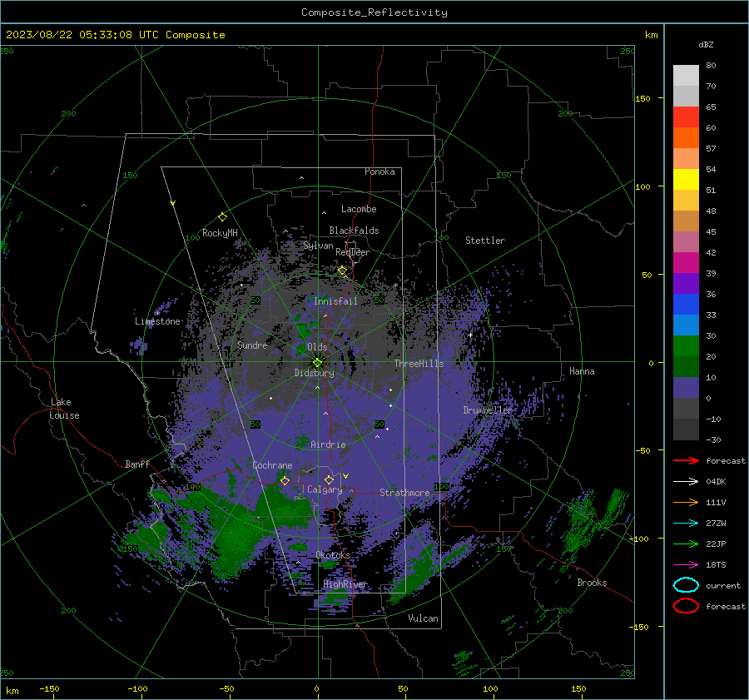Screen dimensions: 749x700
Task: Click the red 'forecast' ellipse legend icon
Action: click(x=686, y=606)
